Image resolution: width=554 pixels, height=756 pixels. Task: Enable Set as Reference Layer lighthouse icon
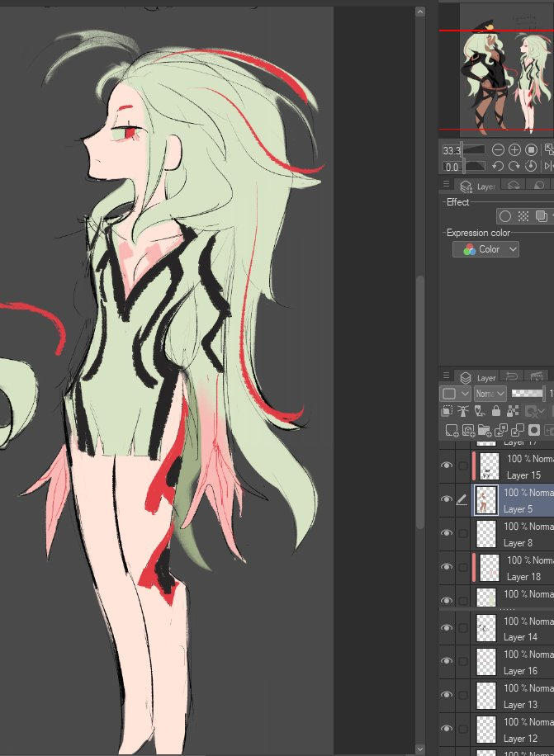point(462,412)
